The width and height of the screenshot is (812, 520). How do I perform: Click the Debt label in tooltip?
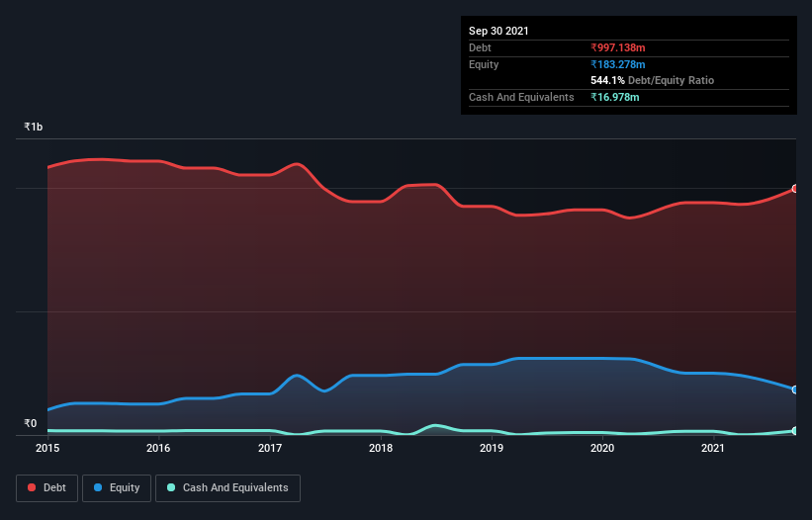tap(480, 47)
